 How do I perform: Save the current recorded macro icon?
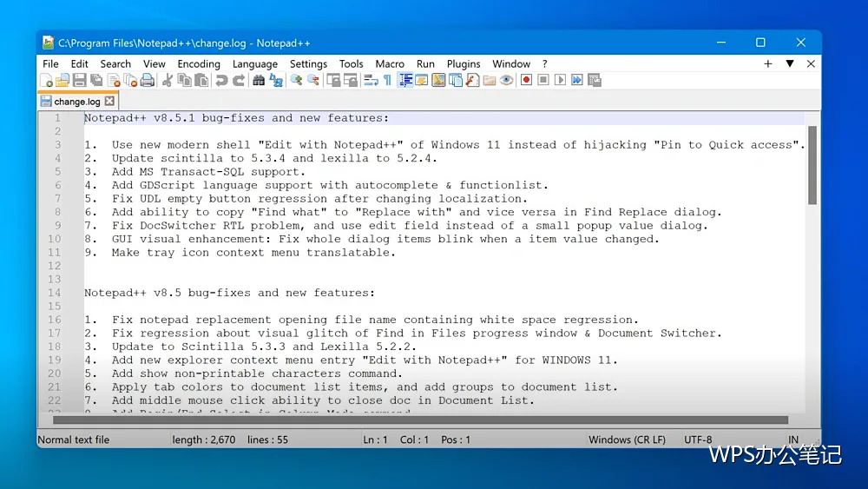pos(595,80)
